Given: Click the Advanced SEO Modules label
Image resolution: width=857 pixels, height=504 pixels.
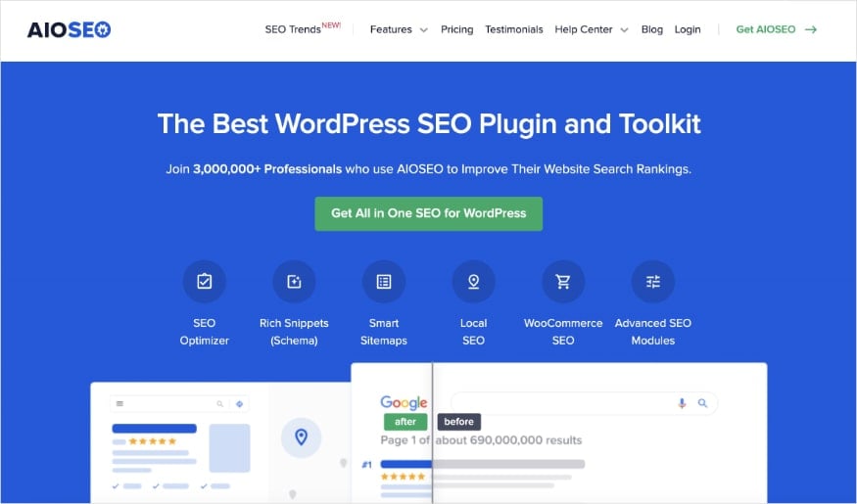Looking at the screenshot, I should click(652, 332).
